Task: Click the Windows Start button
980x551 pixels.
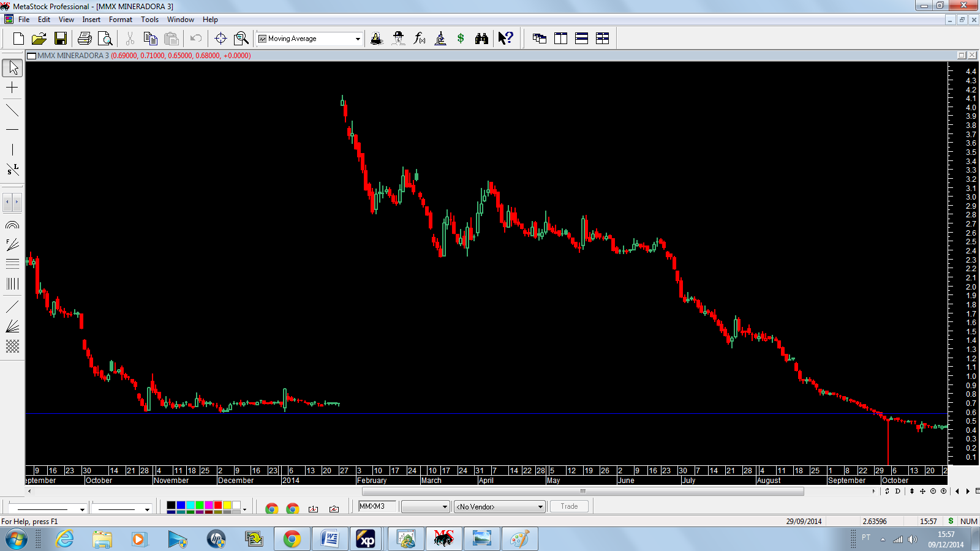Action: click(x=16, y=539)
